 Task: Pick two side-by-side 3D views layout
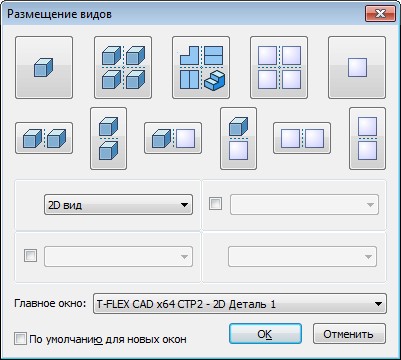click(44, 138)
